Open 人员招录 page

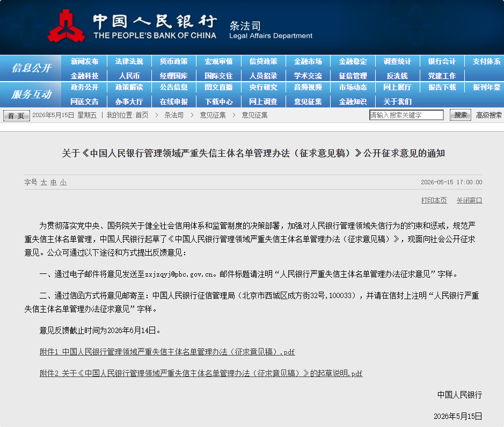point(263,76)
